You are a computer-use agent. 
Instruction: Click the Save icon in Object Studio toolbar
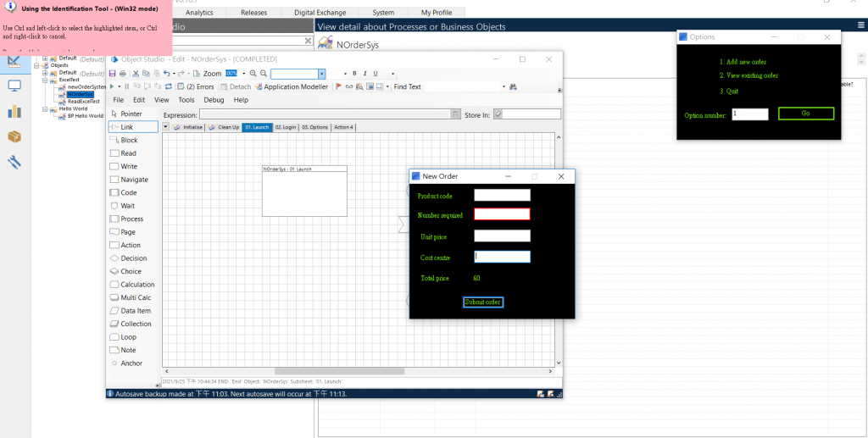(x=113, y=74)
